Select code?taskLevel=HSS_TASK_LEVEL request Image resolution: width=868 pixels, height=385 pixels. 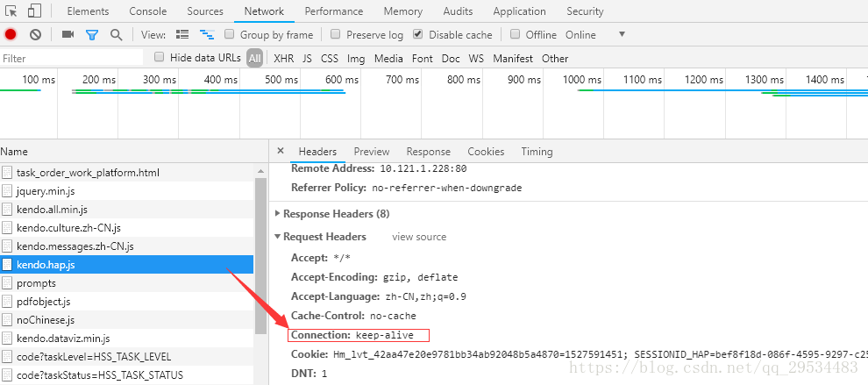(x=127, y=356)
